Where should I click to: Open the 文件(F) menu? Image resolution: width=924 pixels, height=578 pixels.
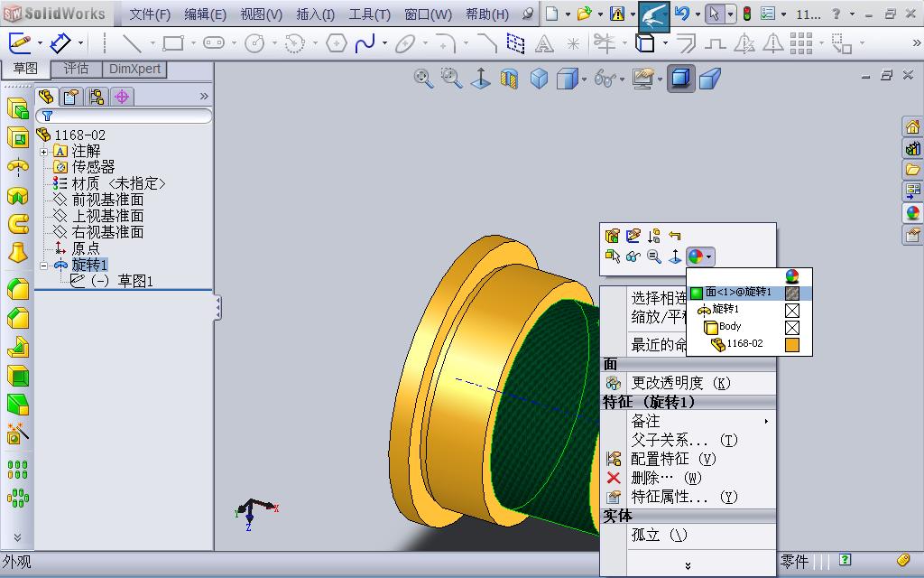(150, 14)
